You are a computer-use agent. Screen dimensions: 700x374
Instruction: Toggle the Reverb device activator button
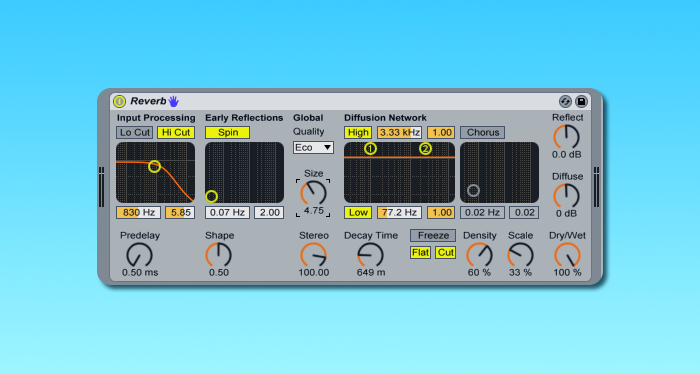[119, 101]
